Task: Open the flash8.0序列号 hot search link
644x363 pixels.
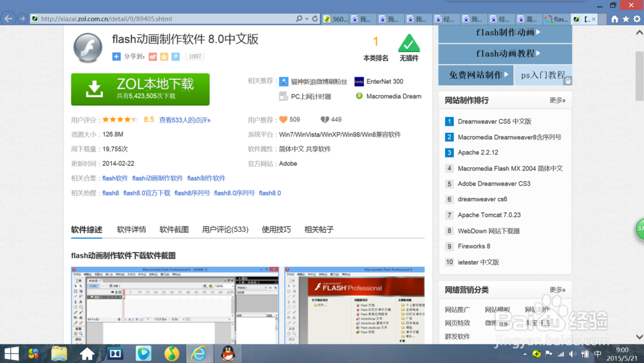Action: 234,193
